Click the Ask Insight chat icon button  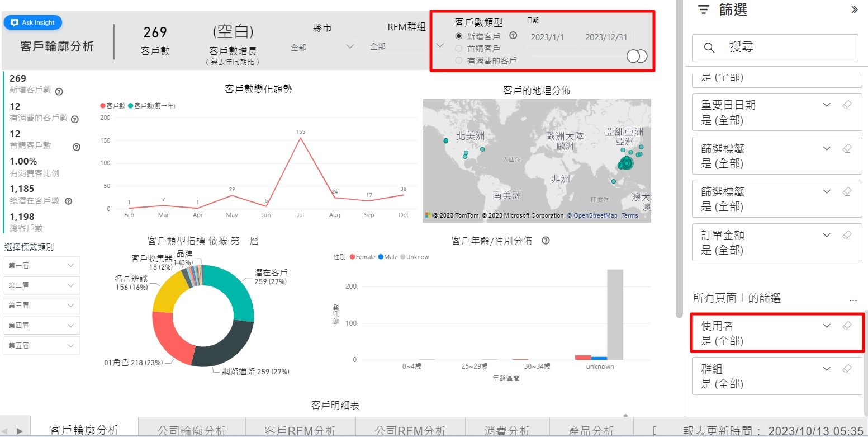(x=33, y=22)
